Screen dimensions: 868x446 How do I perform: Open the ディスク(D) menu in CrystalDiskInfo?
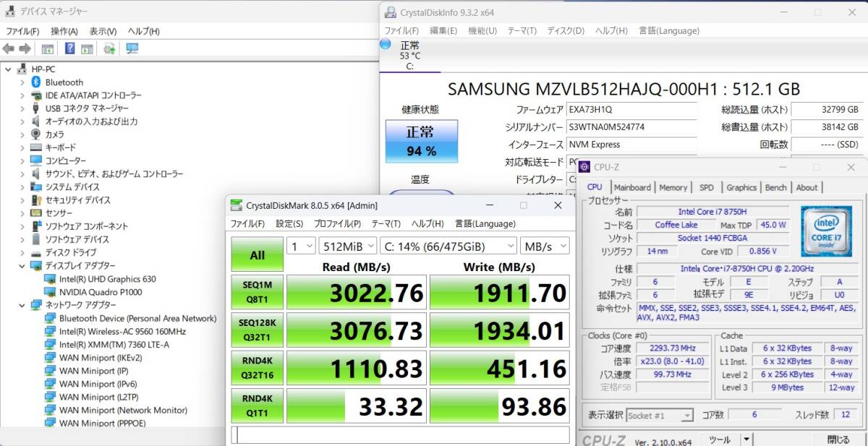(x=566, y=31)
